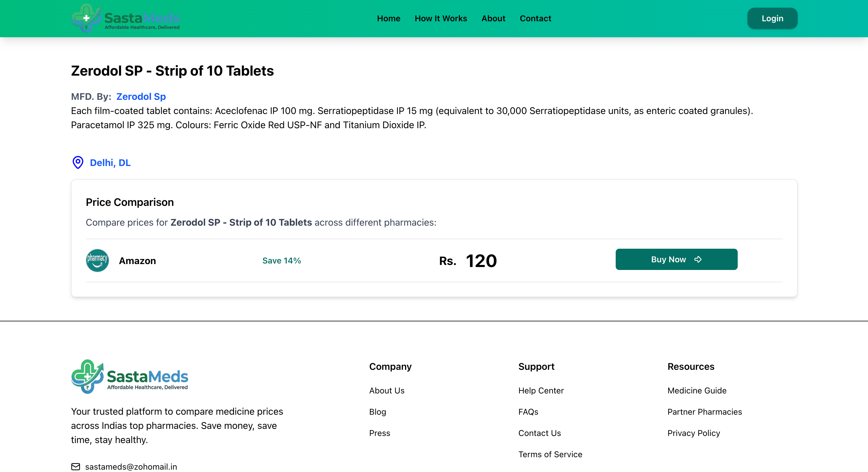The width and height of the screenshot is (868, 472).
Task: Change the Delhi, DL location
Action: [x=110, y=163]
